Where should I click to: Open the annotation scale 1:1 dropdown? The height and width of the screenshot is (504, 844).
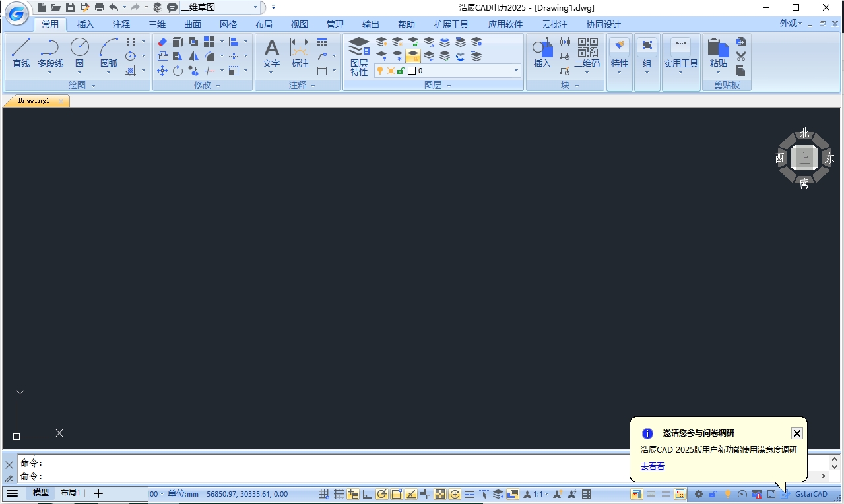542,494
